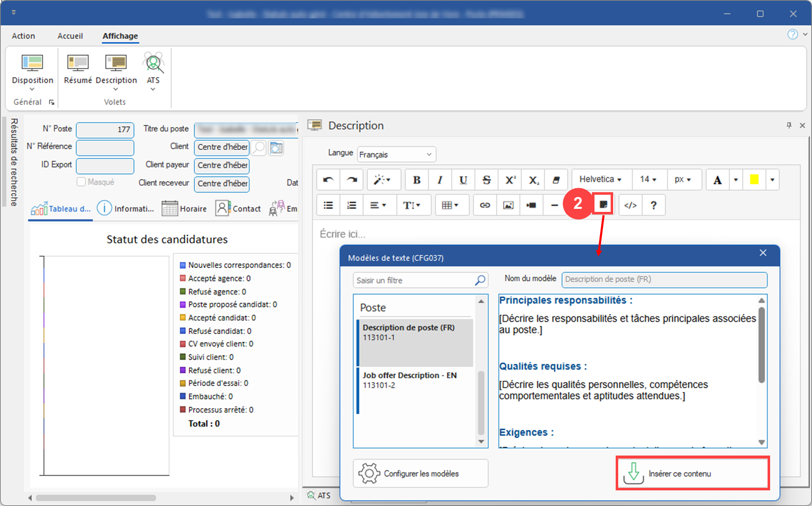The width and height of the screenshot is (812, 506).
Task: Click the bulleted list icon
Action: [x=329, y=205]
